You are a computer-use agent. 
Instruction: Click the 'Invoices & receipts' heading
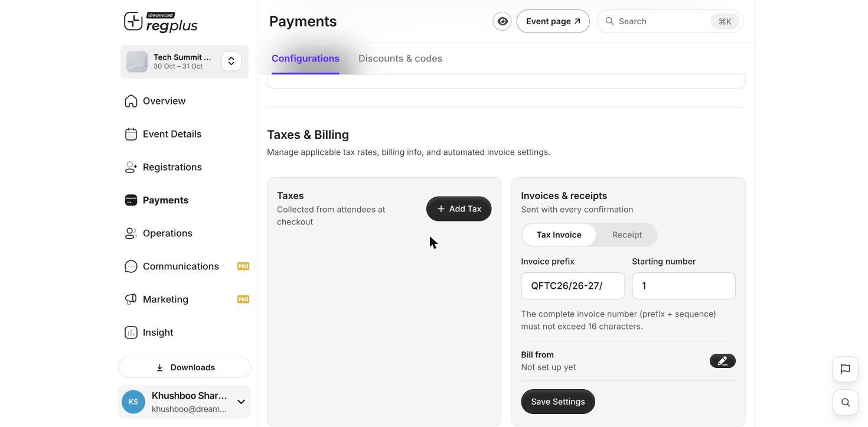pyautogui.click(x=564, y=195)
